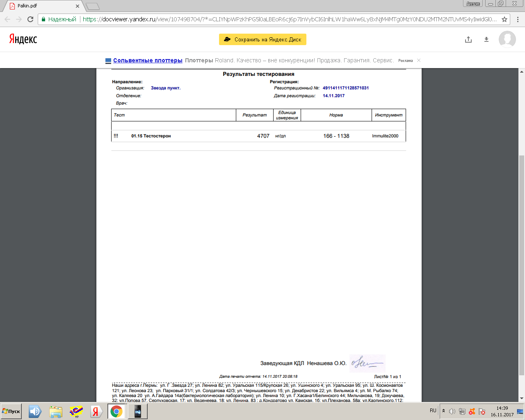525x420 pixels.
Task: Click the download file icon
Action: click(x=486, y=39)
